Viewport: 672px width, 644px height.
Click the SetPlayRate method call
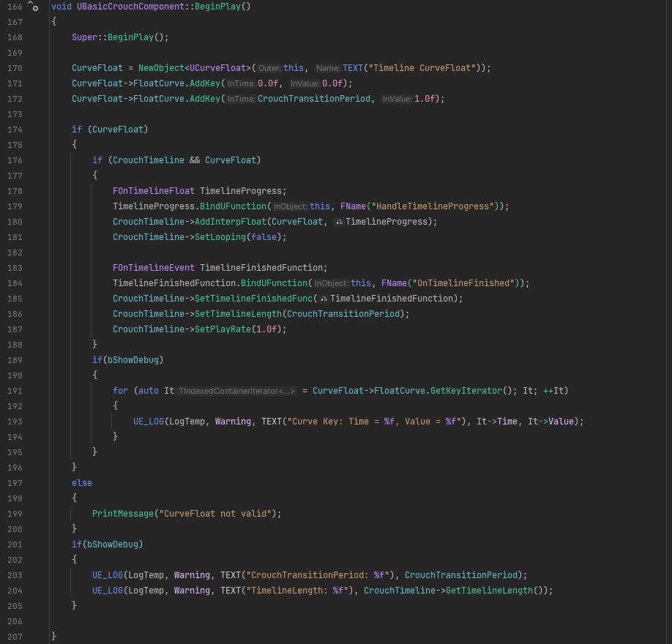223,329
